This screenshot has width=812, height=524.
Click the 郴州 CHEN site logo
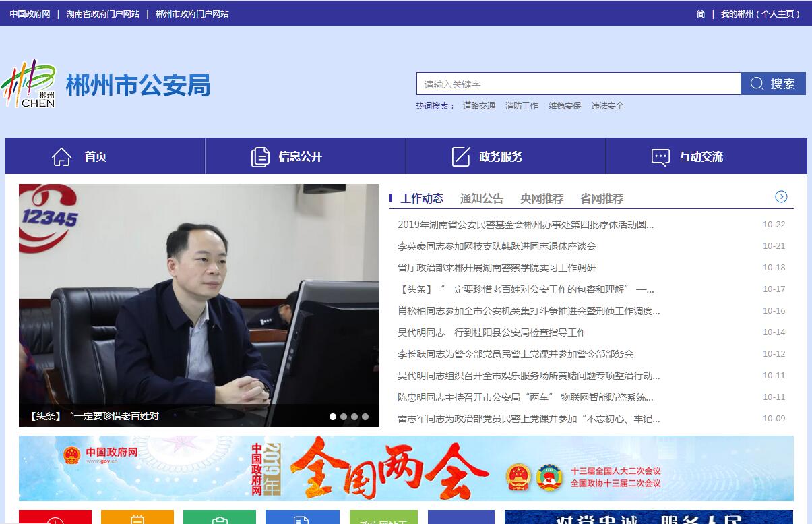coord(29,84)
